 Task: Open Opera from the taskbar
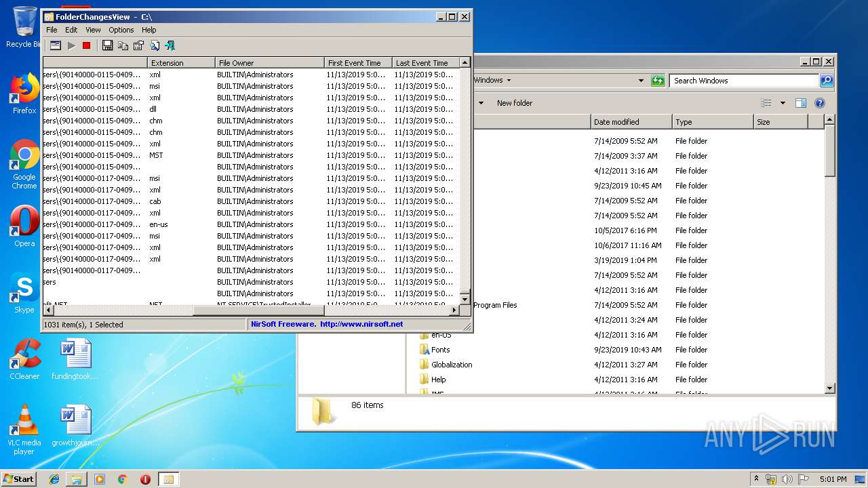(145, 479)
